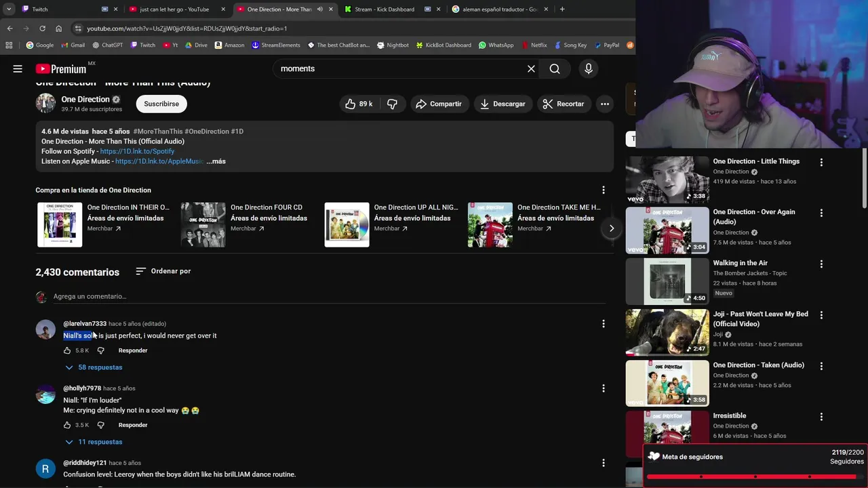The width and height of the screenshot is (868, 488).
Task: Open the store shelf three-dot options
Action: tap(603, 190)
